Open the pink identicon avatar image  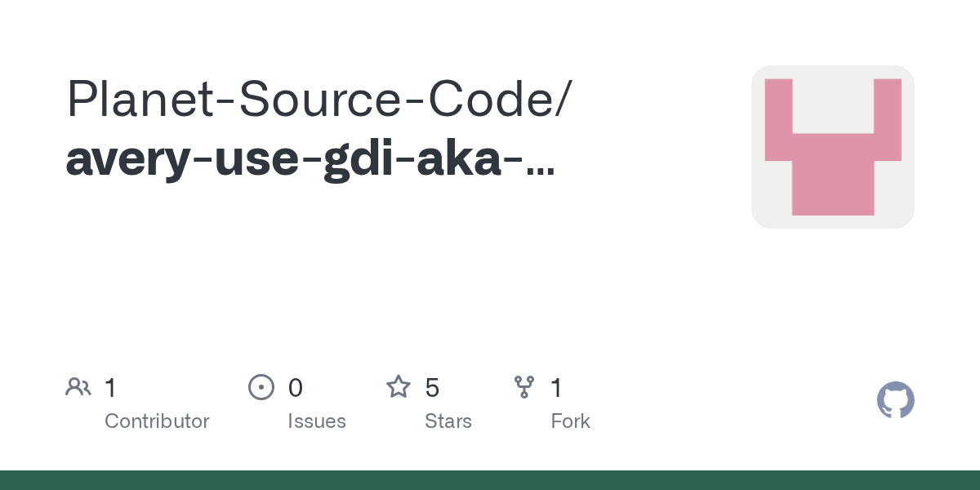pos(832,147)
